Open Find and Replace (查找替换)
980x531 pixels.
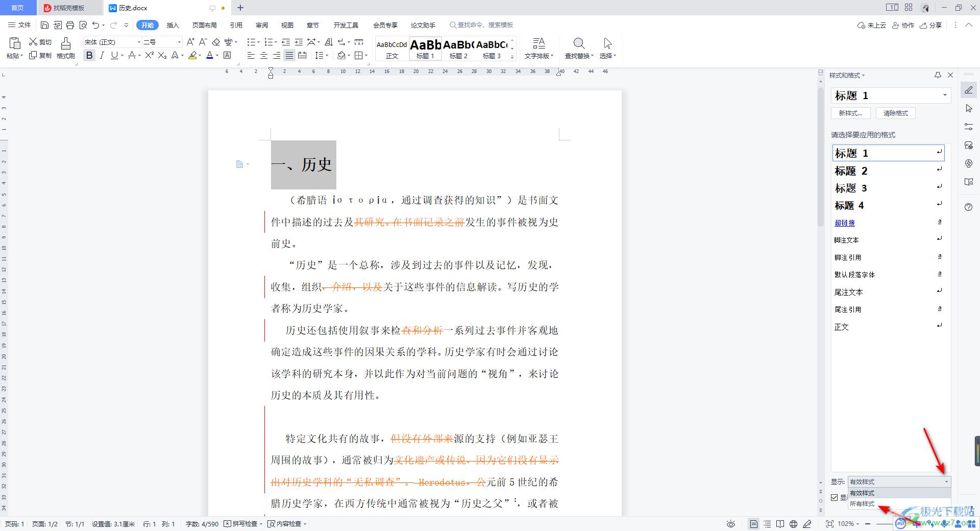[x=579, y=49]
